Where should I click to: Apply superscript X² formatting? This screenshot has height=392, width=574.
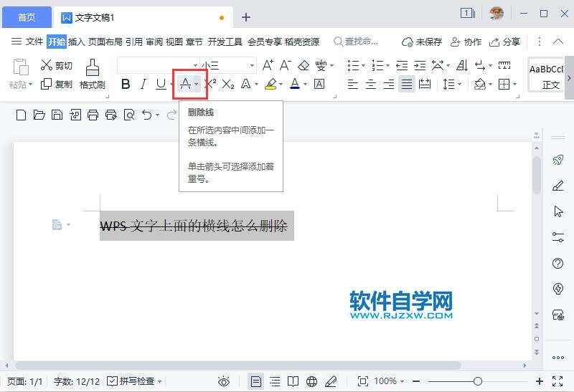tap(210, 84)
